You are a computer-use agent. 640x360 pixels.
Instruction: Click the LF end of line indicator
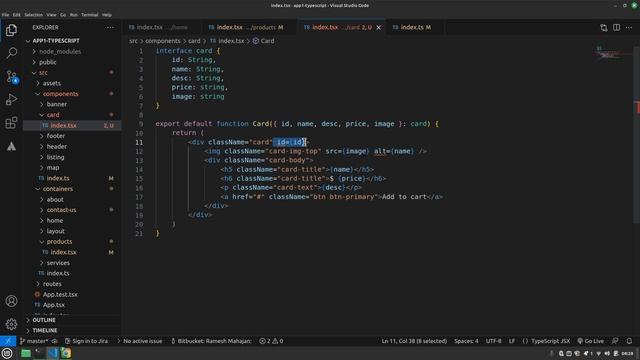511,341
